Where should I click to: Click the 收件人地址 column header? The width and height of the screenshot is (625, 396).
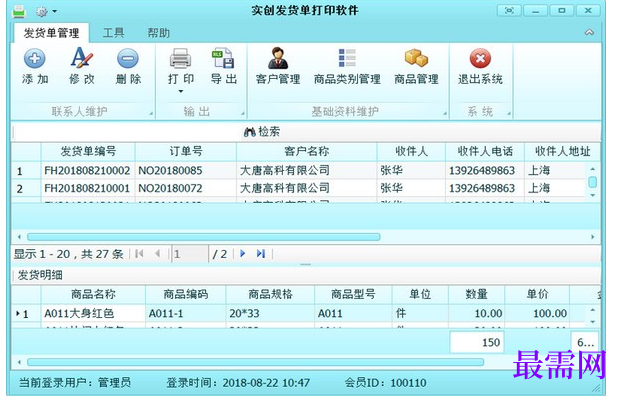[x=562, y=152]
